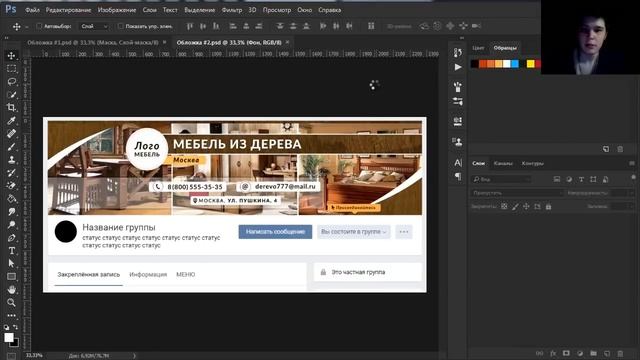This screenshot has height=360, width=640.
Task: Select the Healing Brush tool
Action: (11, 133)
